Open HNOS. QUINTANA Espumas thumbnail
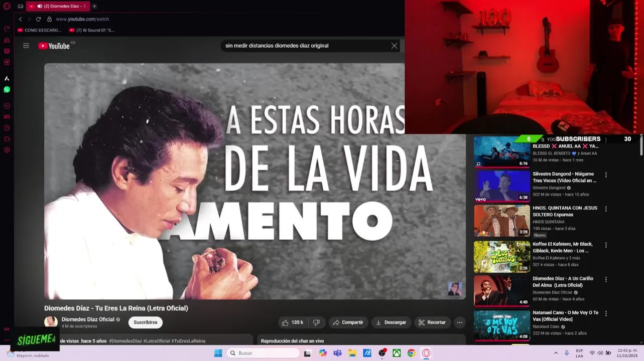Screen dimensions: 644x361 (502, 221)
